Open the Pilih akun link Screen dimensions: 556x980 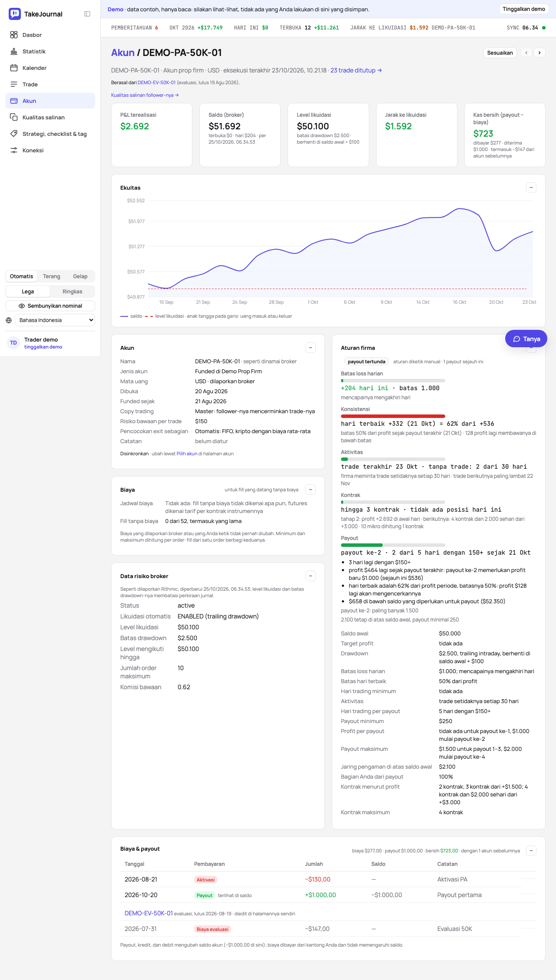click(x=187, y=454)
